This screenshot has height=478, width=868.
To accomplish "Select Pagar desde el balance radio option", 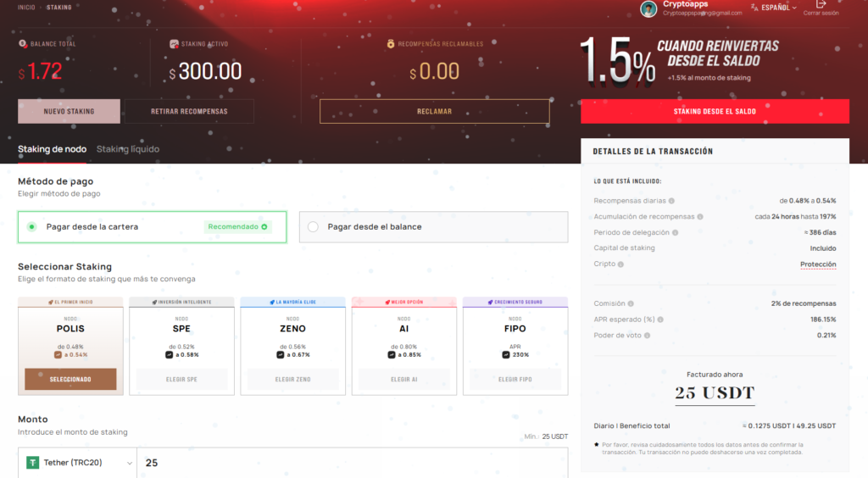I will pos(313,227).
